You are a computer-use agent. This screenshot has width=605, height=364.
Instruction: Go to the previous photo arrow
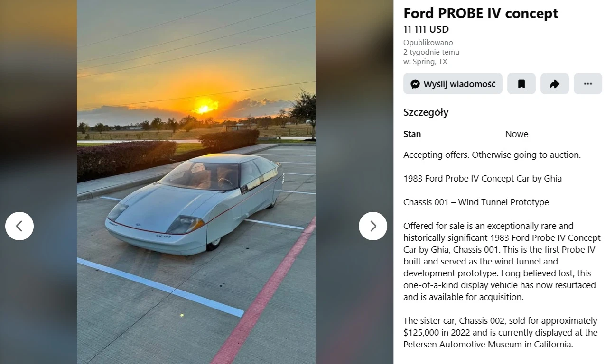point(19,226)
